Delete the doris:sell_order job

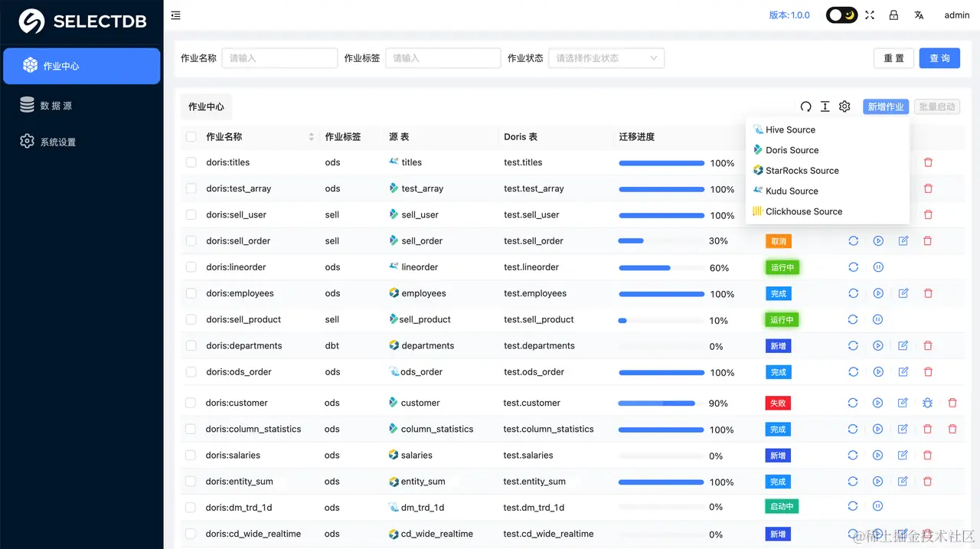tap(928, 241)
